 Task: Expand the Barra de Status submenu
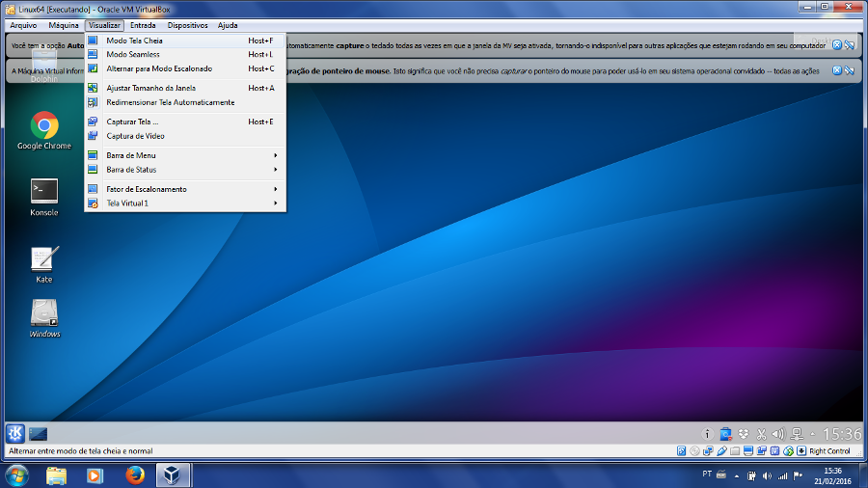185,170
